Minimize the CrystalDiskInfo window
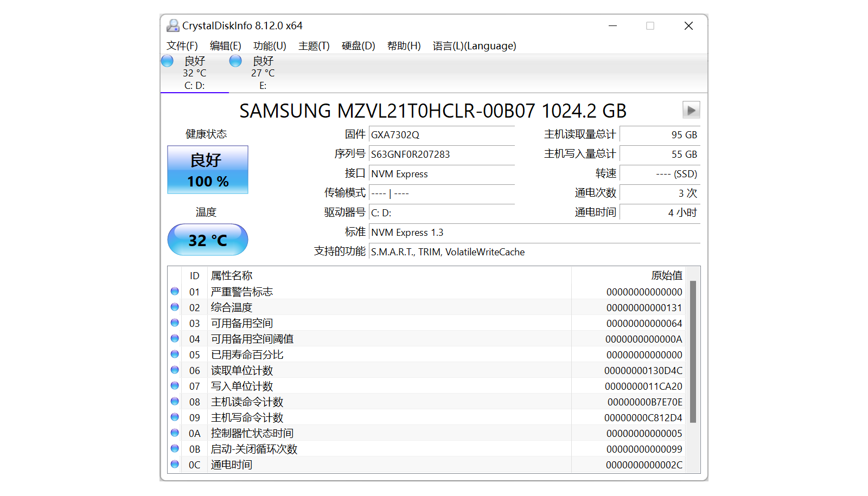 click(612, 25)
